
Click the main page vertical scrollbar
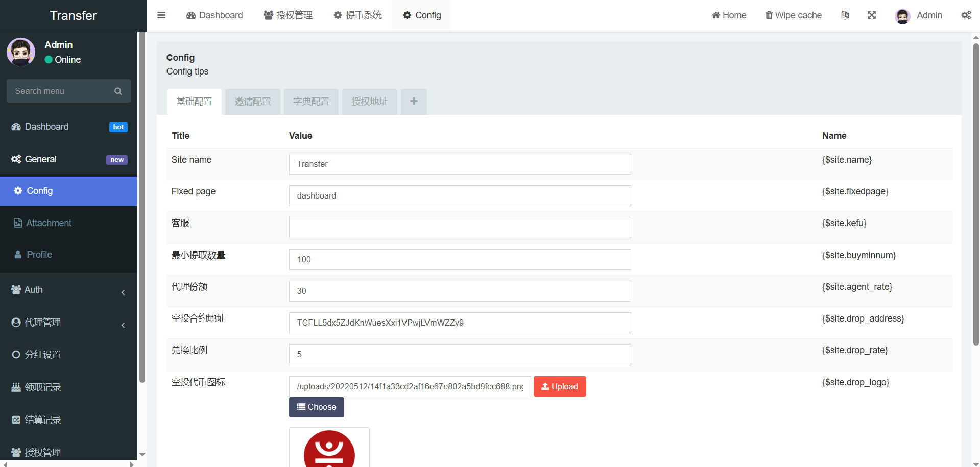tap(976, 194)
